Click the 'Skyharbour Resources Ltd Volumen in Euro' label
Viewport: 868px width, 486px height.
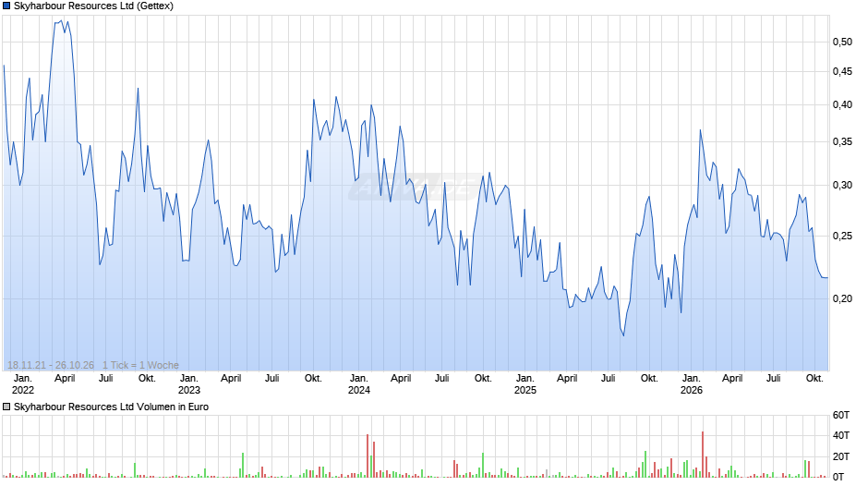click(111, 407)
